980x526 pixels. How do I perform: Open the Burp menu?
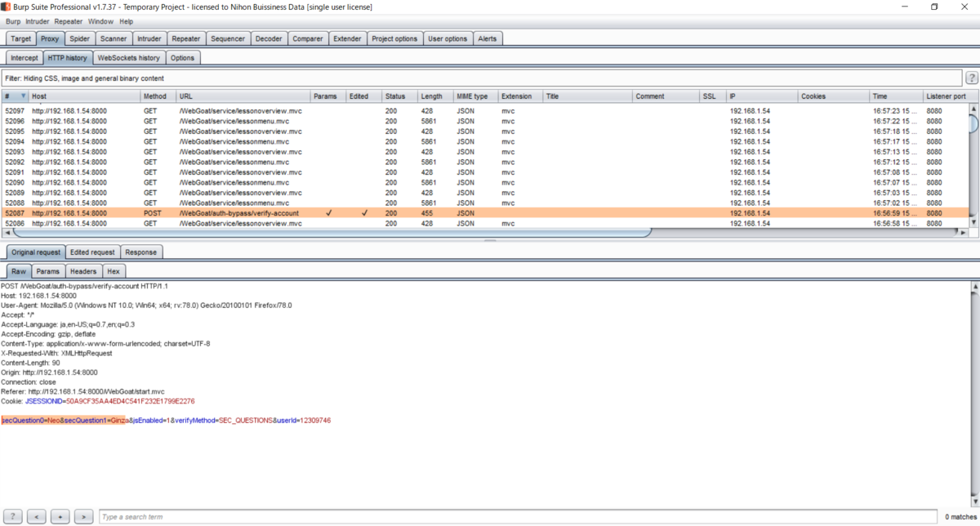point(13,21)
